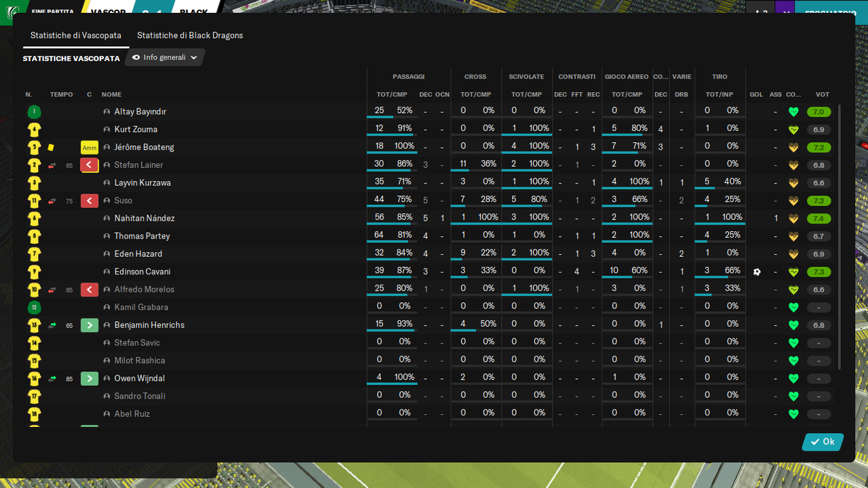Click Nahitan Nández's 56 total passes value
The image size is (868, 488).
coord(379,218)
